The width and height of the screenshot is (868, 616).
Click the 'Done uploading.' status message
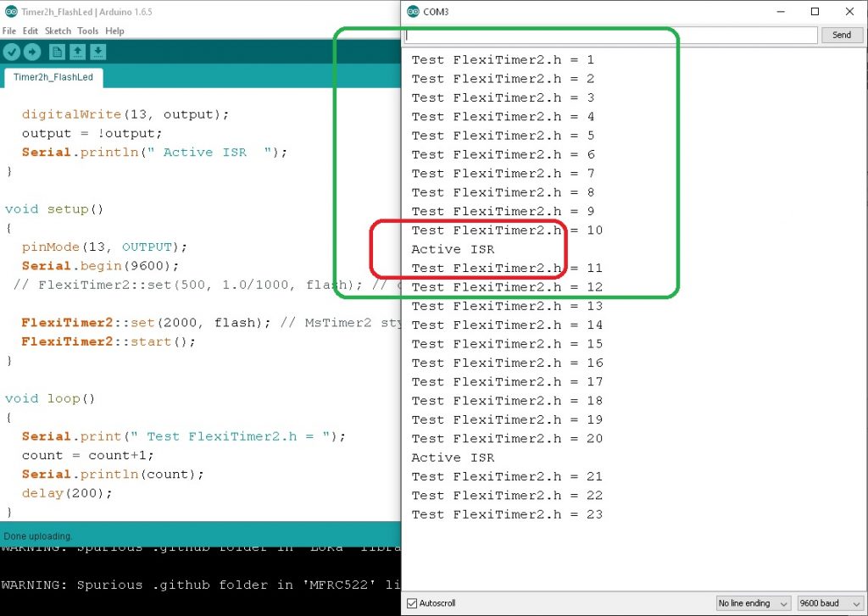[37, 536]
